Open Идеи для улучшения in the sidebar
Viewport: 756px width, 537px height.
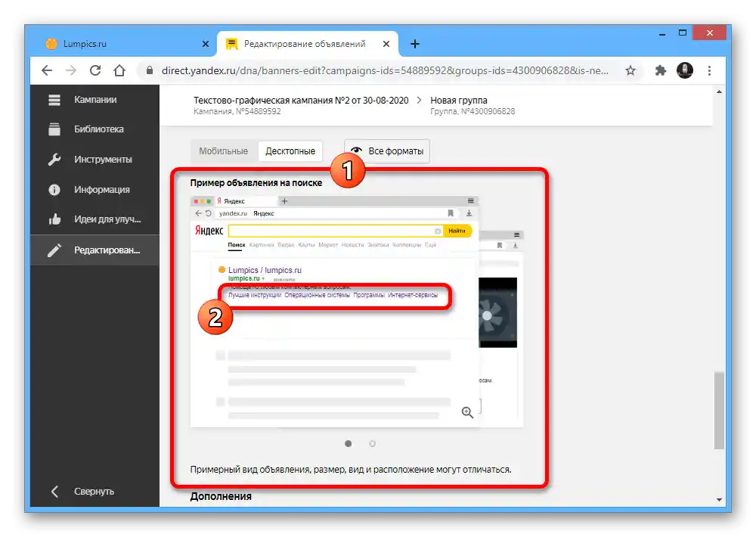[94, 219]
